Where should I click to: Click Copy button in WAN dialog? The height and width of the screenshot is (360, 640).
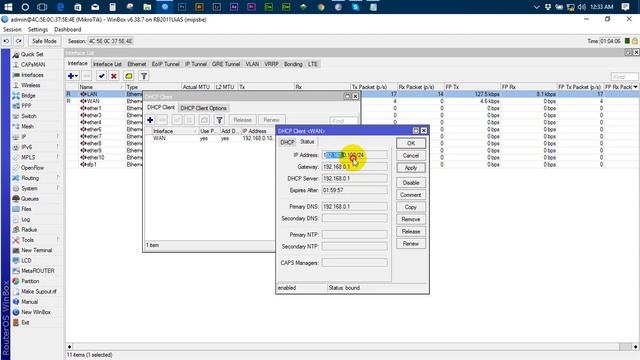coord(411,207)
